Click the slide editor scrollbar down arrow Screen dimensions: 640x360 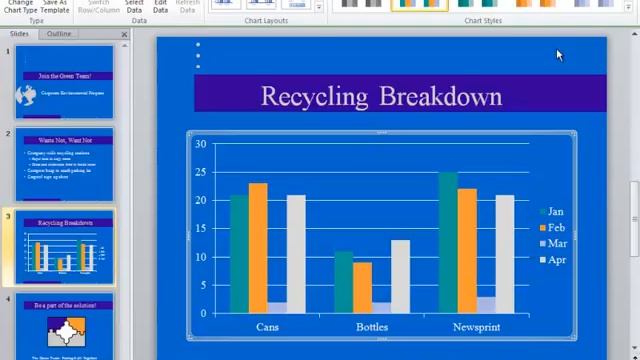tap(635, 348)
